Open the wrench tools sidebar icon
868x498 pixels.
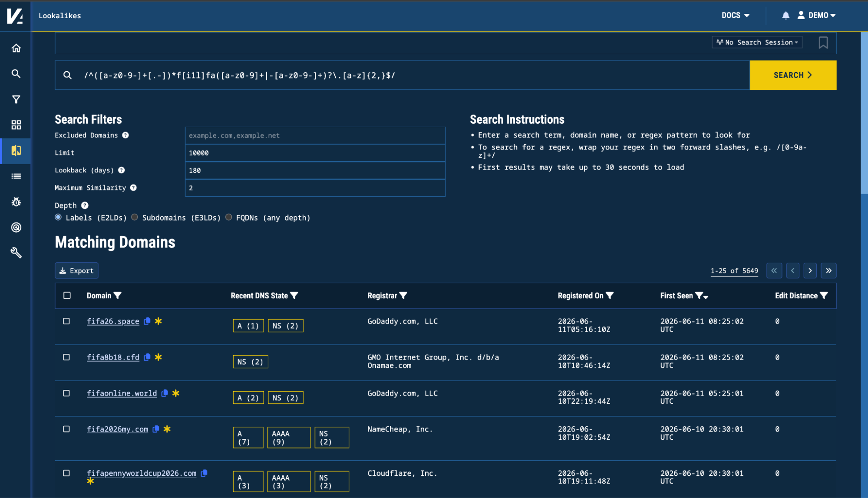(16, 253)
